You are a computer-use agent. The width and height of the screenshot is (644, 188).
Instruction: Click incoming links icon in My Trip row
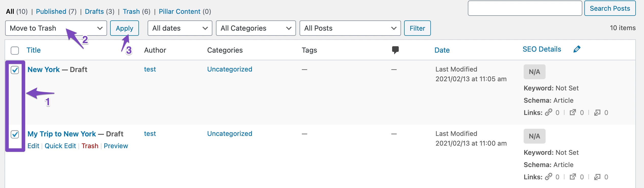597,177
